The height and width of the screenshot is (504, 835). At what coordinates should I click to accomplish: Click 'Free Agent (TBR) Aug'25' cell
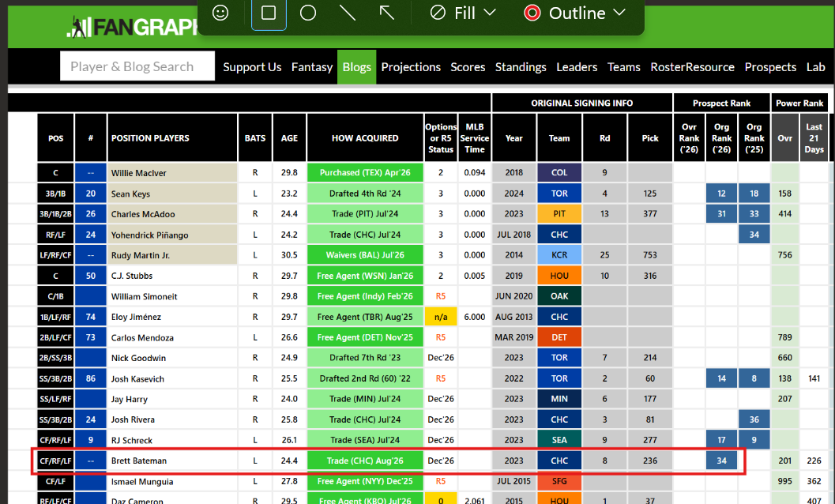click(365, 317)
